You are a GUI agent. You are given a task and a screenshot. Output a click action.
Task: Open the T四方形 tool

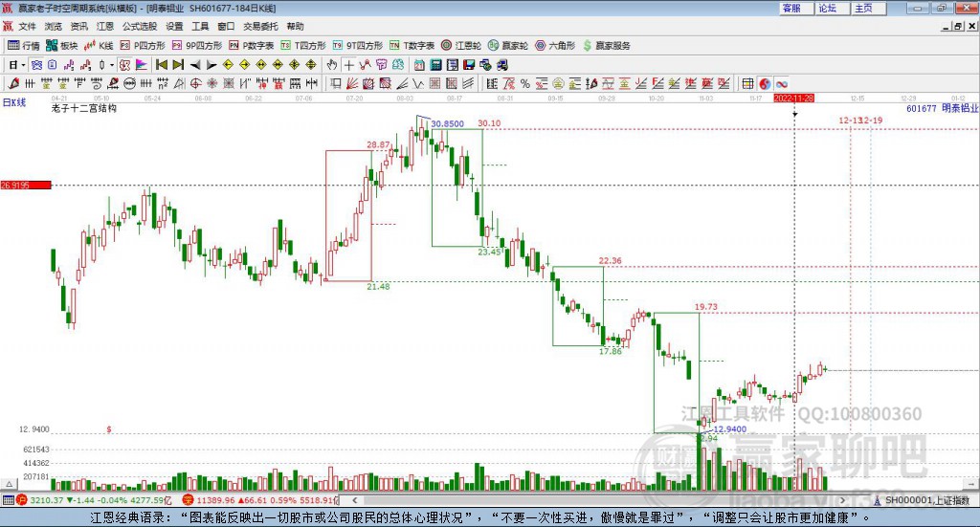pyautogui.click(x=303, y=46)
